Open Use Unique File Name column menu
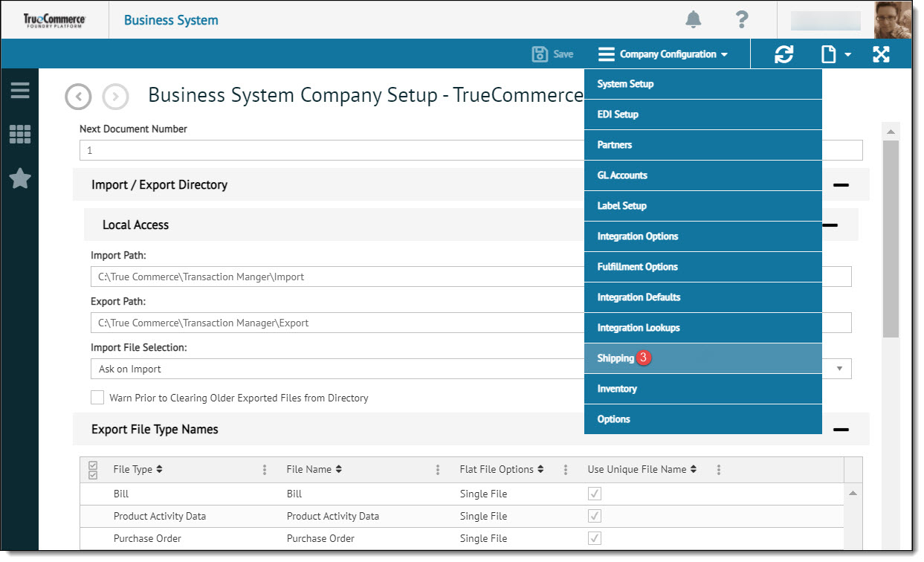 pyautogui.click(x=718, y=470)
